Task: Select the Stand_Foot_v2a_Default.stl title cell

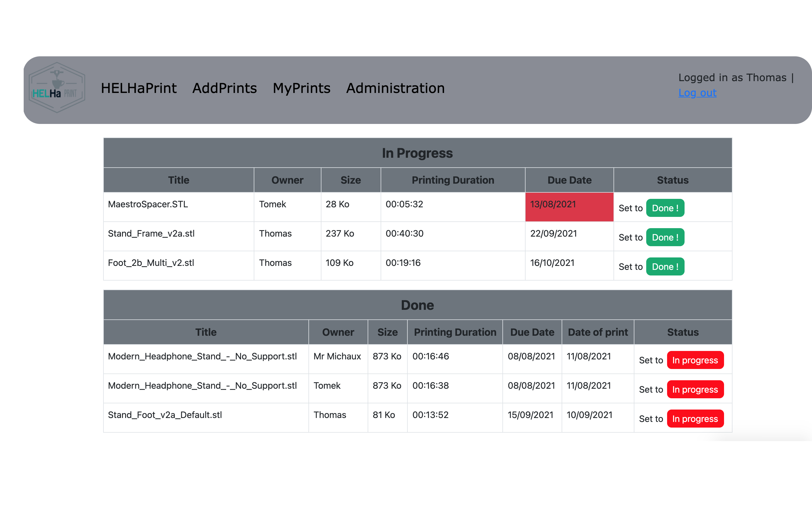Action: tap(165, 415)
